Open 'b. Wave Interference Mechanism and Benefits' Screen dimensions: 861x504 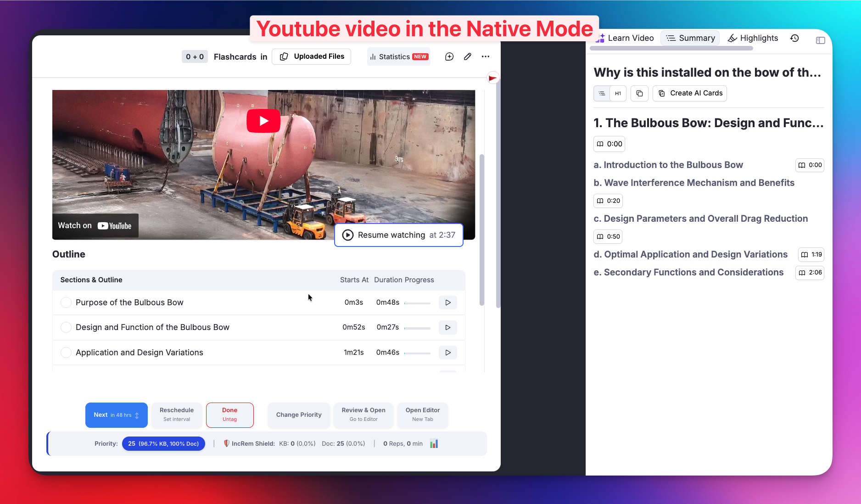pos(694,183)
